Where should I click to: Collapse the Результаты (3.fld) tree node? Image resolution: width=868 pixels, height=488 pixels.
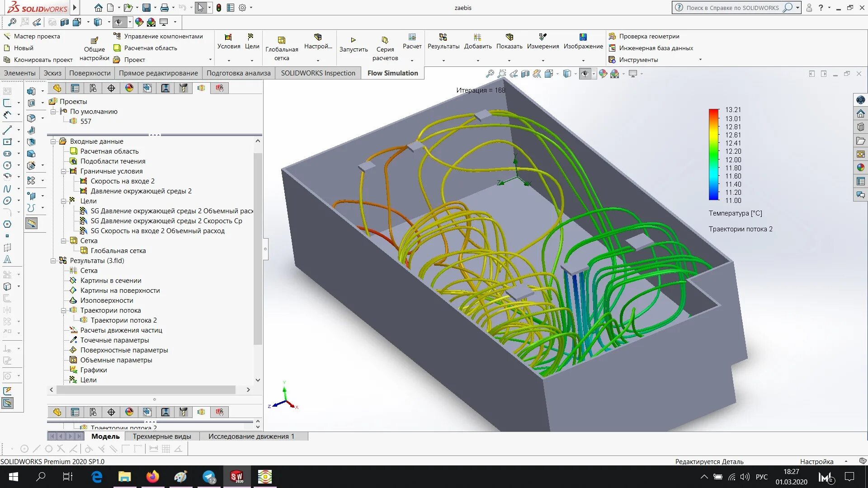[x=53, y=261]
